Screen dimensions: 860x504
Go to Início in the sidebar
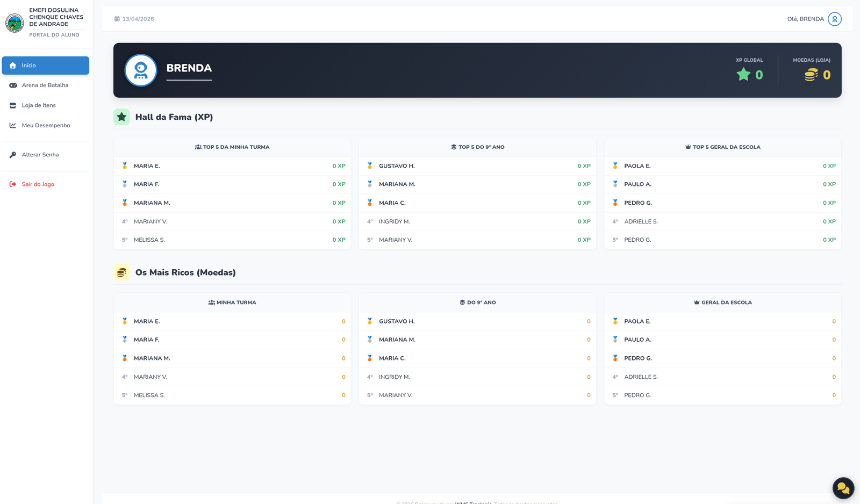[x=45, y=66]
